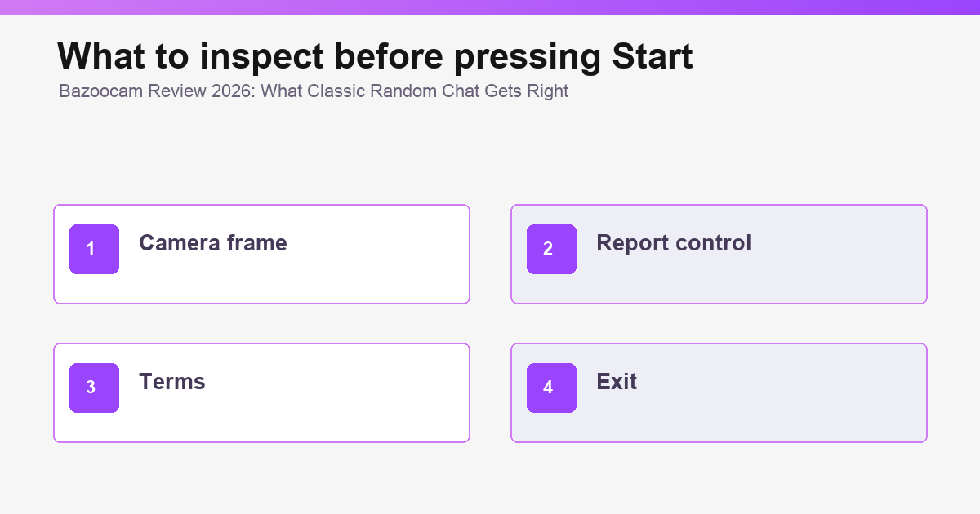Click the 'What to inspect before pressing Start' heading
The height and width of the screenshot is (514, 980).
pyautogui.click(x=375, y=57)
